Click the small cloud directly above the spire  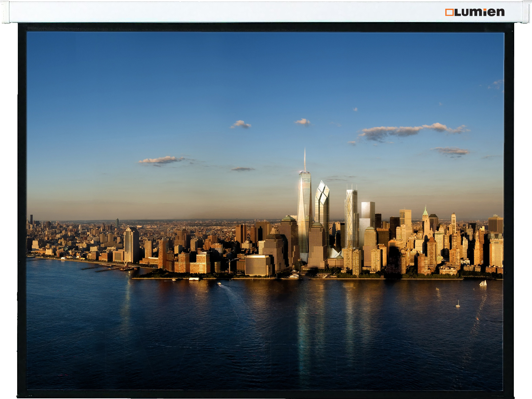[302, 122]
